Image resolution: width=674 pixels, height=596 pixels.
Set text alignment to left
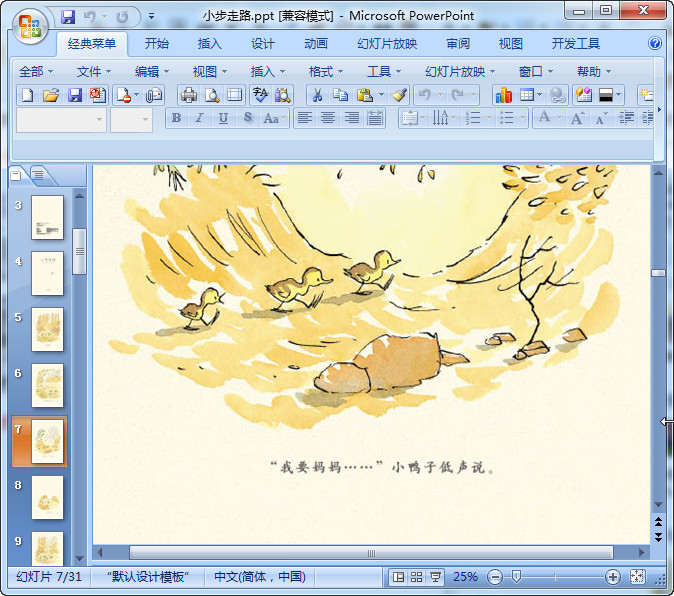pos(305,118)
